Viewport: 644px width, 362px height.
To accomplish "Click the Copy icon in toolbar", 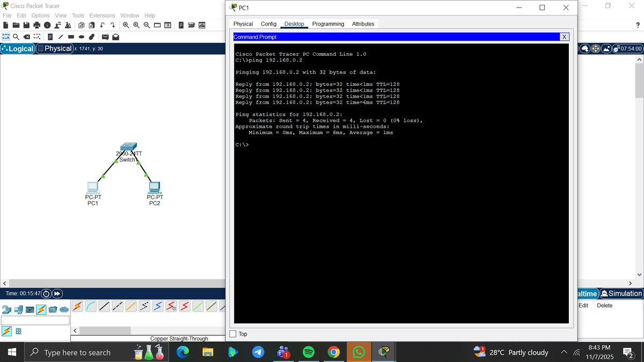I will pos(81,25).
